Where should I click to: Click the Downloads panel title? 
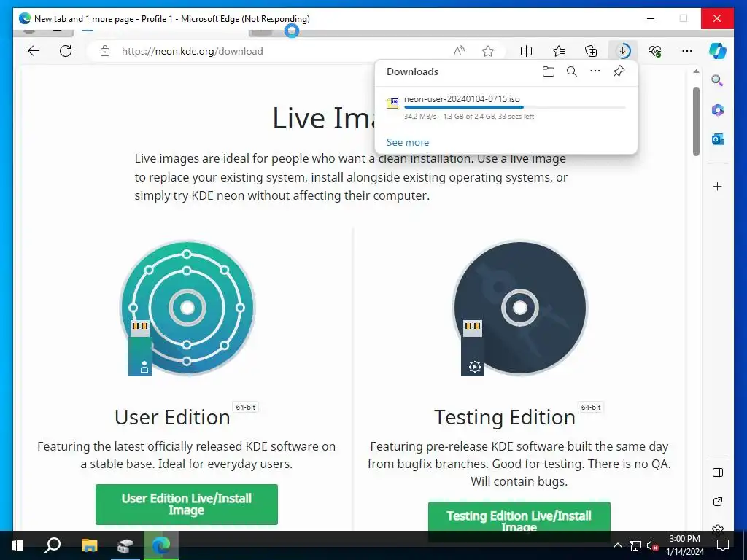tap(412, 71)
